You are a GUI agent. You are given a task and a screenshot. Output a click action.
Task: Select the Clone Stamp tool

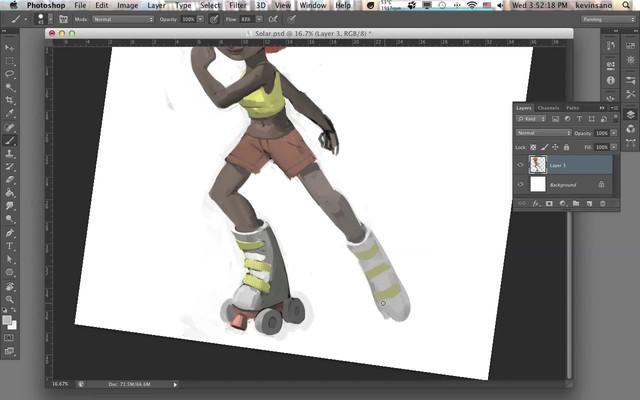9,154
